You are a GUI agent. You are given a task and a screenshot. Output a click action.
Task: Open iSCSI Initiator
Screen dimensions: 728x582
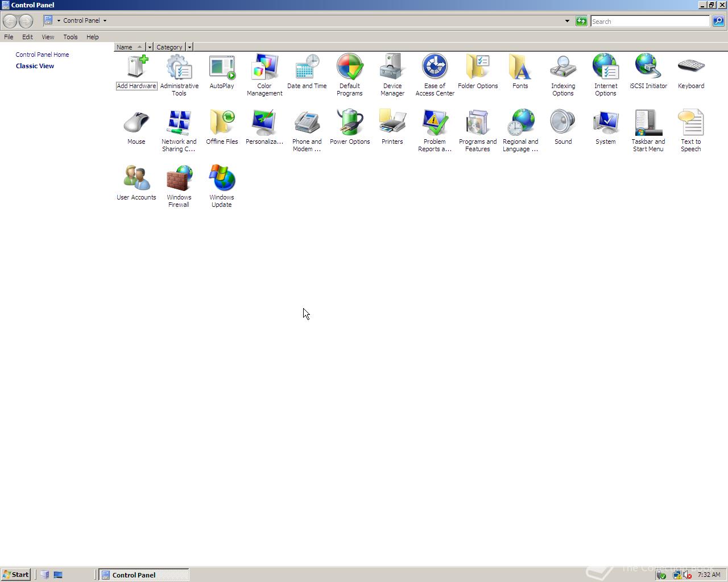coord(648,71)
